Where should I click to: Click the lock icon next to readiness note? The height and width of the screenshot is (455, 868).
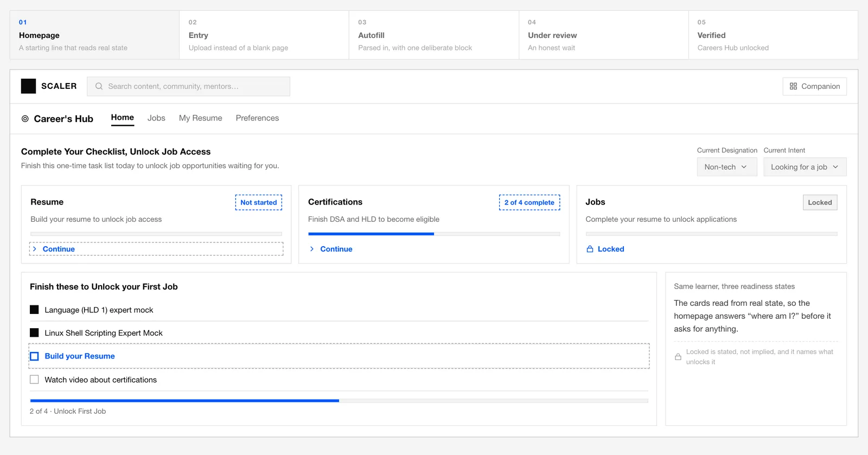678,357
